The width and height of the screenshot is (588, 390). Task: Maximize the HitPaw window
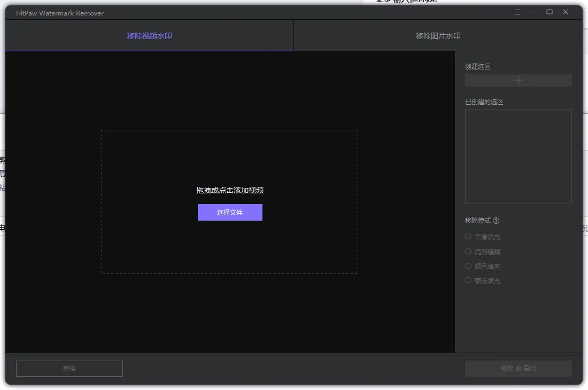point(550,12)
